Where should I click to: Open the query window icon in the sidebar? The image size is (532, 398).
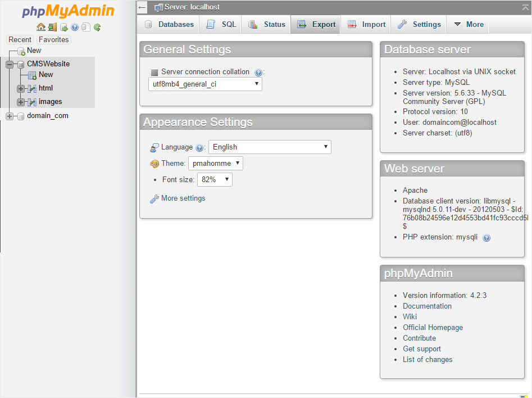pos(64,27)
